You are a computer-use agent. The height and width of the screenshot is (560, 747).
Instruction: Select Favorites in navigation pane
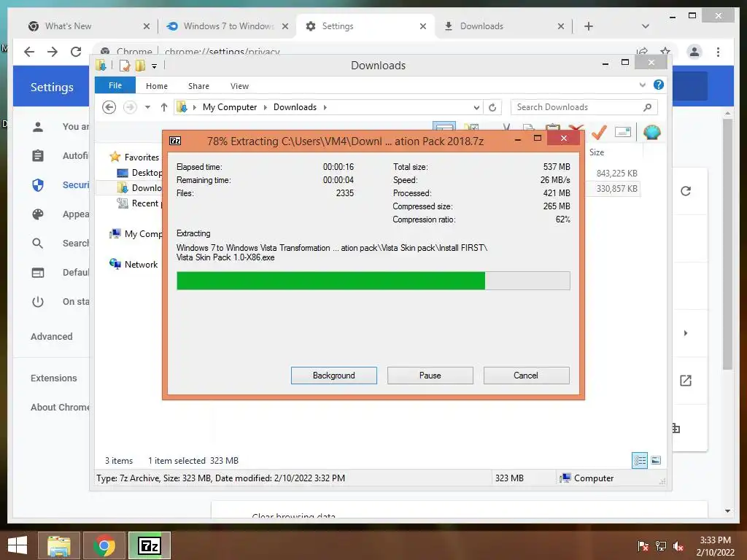coord(142,157)
